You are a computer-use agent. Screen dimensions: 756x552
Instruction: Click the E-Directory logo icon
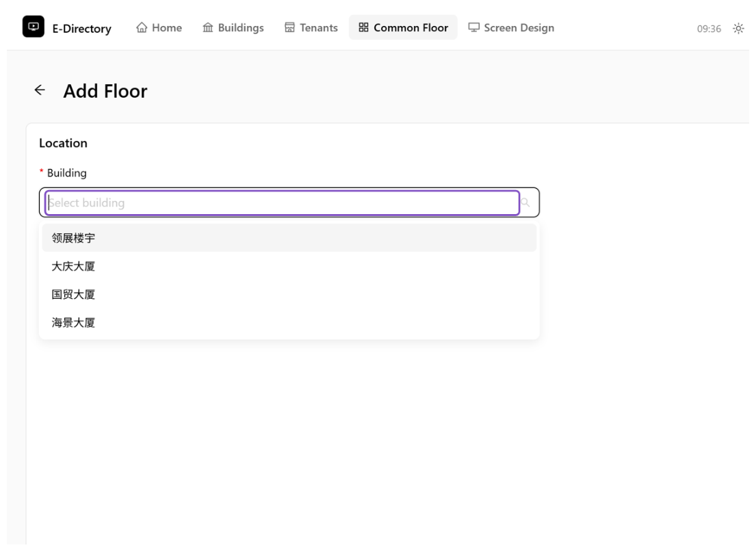coord(34,27)
